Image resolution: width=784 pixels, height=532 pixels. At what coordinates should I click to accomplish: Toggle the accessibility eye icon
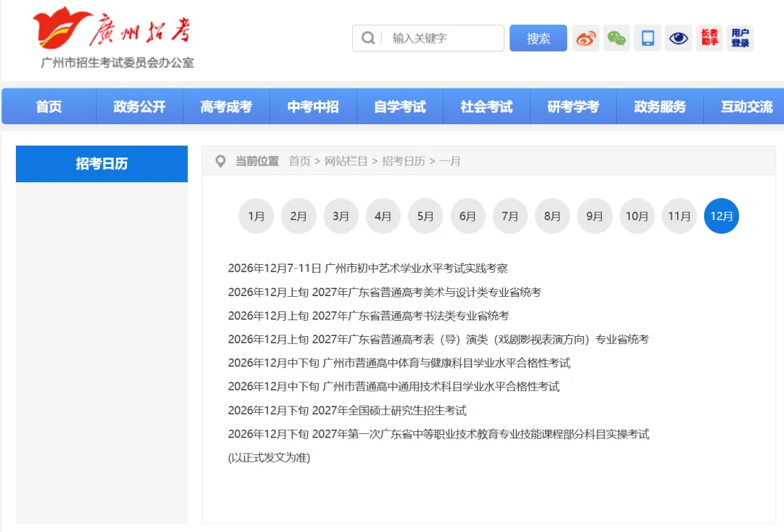coord(679,38)
